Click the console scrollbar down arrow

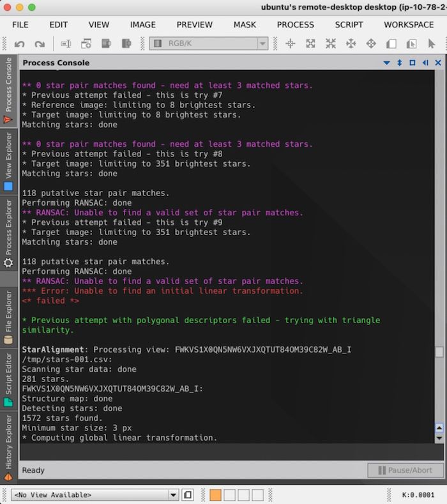click(x=439, y=438)
